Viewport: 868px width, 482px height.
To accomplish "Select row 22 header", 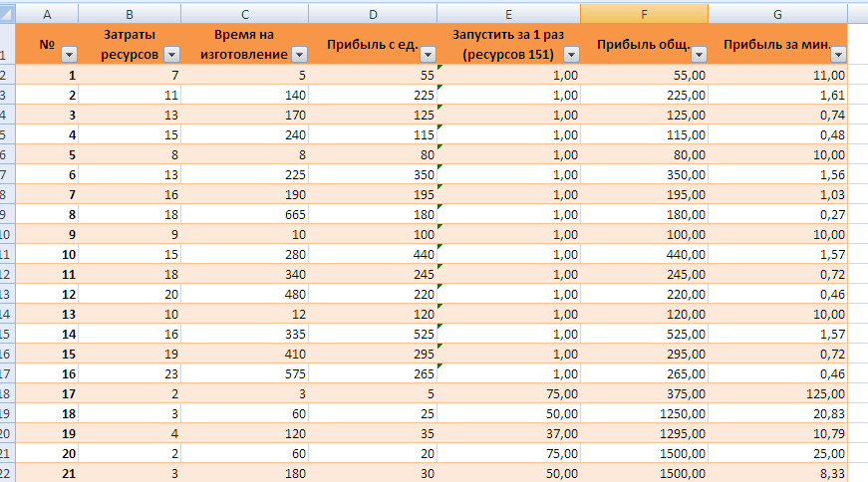I will pyautogui.click(x=7, y=473).
